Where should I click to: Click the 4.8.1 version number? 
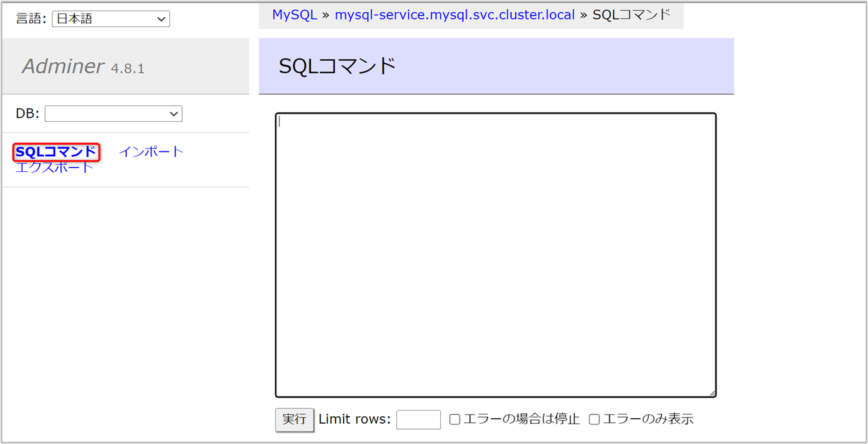point(127,68)
